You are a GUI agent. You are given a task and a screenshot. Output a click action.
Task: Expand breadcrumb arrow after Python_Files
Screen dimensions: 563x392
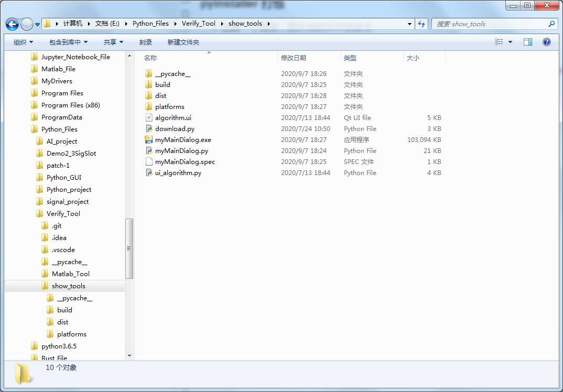tap(175, 24)
